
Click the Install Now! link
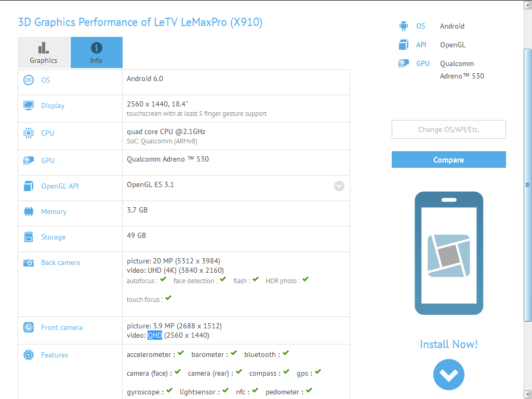tap(448, 344)
